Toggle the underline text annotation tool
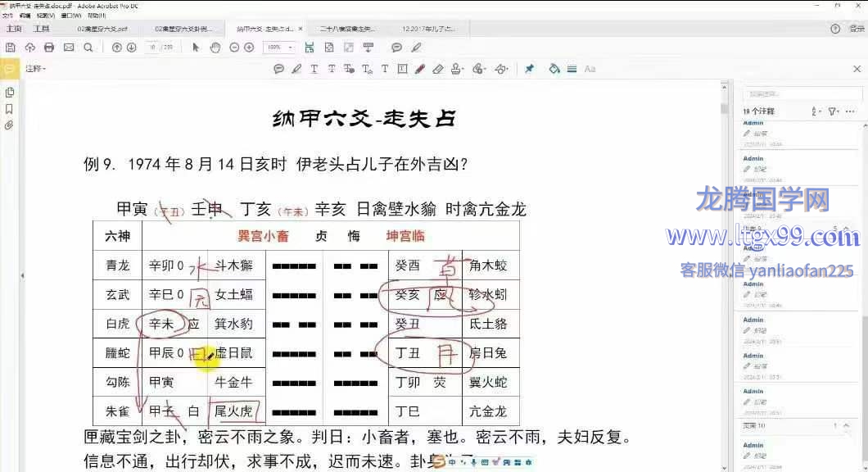 314,69
